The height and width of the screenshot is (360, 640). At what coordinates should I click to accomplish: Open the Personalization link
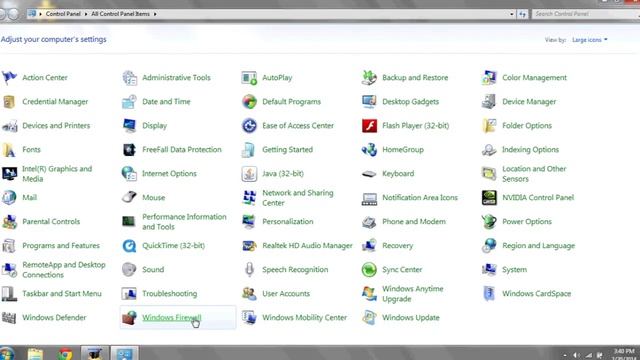[x=288, y=221]
